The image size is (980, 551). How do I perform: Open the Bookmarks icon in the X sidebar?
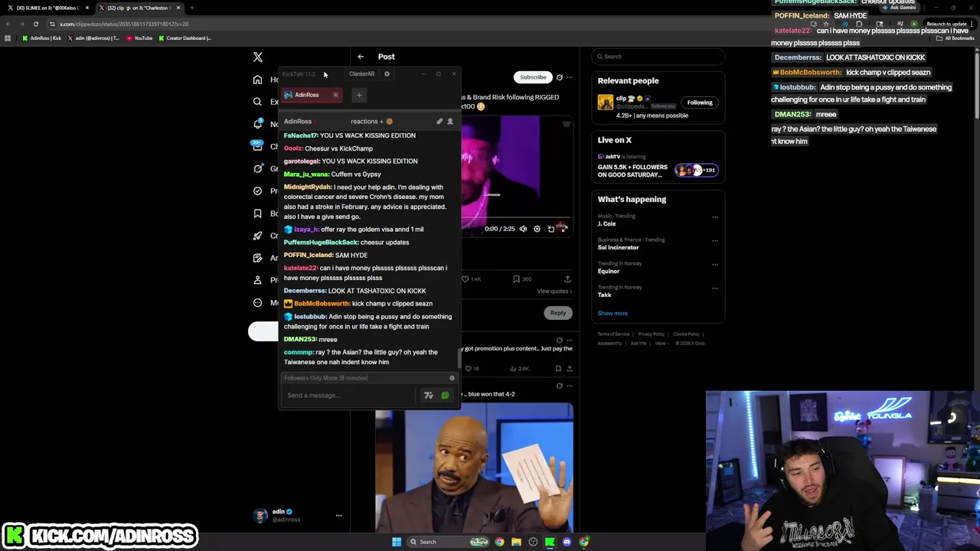(258, 214)
